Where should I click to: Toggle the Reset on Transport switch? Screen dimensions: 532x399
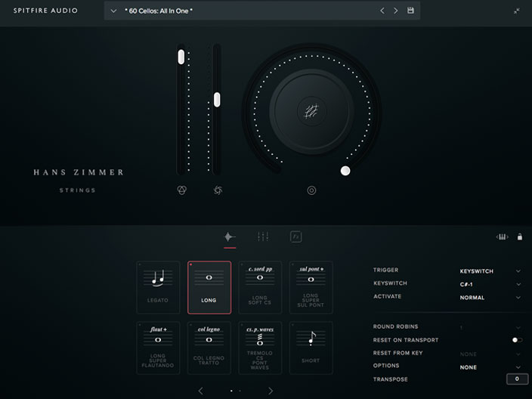coord(518,340)
